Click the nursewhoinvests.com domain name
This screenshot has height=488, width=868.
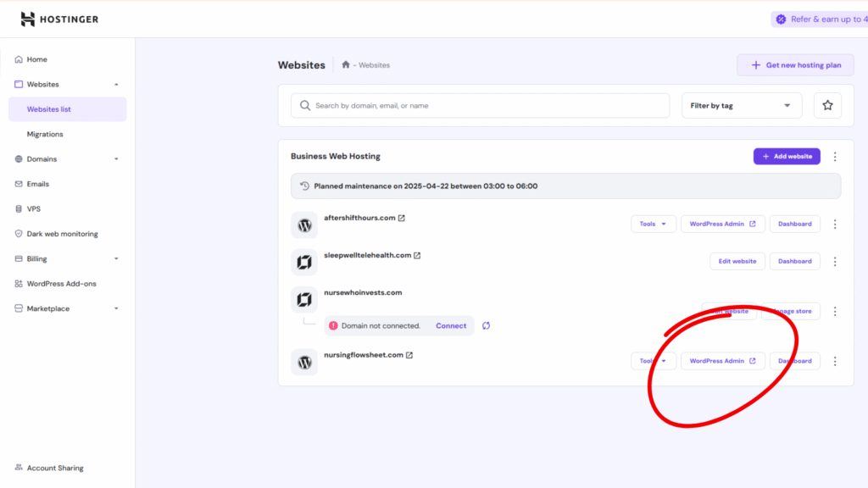click(x=363, y=292)
